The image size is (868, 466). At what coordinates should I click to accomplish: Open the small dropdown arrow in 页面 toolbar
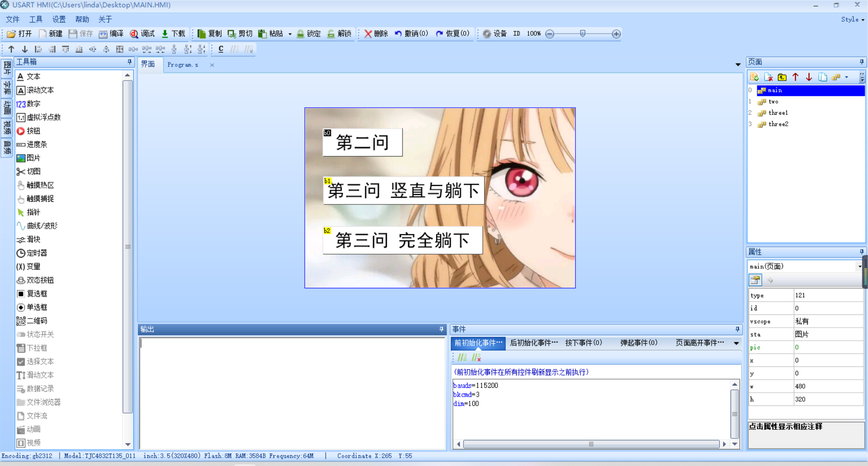point(847,77)
